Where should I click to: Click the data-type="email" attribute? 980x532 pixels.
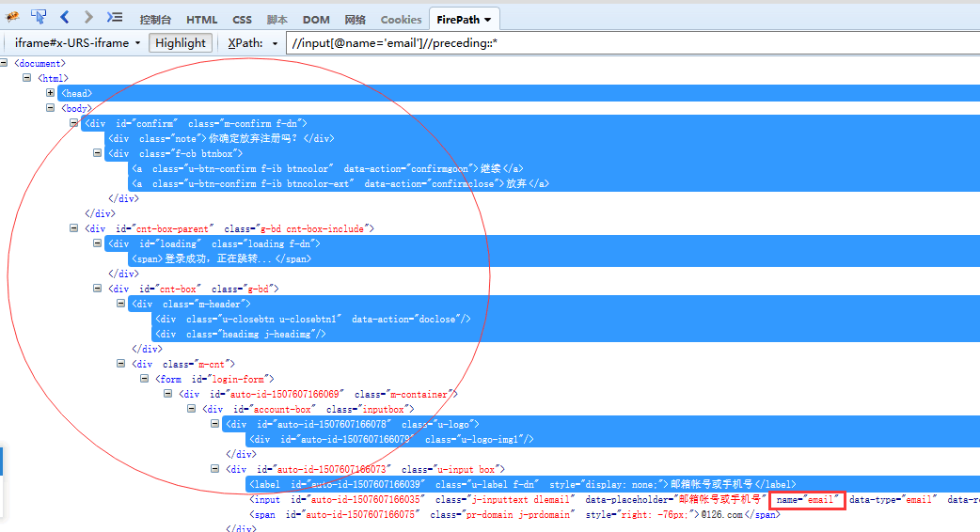(893, 499)
